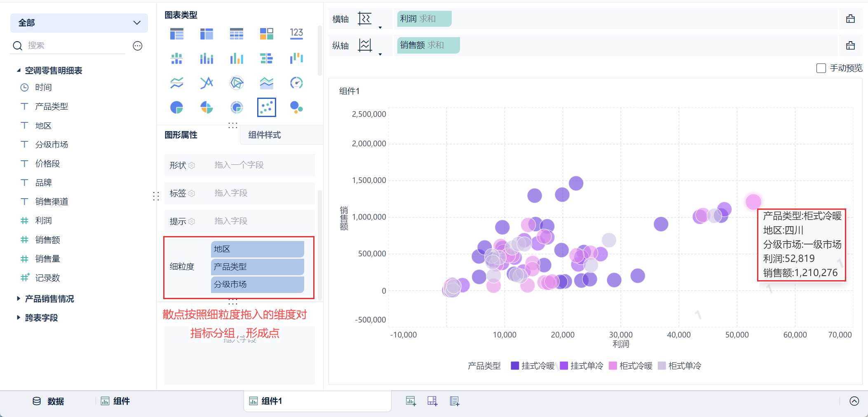Enable the 手动预览 checkbox
868x417 pixels.
[821, 68]
